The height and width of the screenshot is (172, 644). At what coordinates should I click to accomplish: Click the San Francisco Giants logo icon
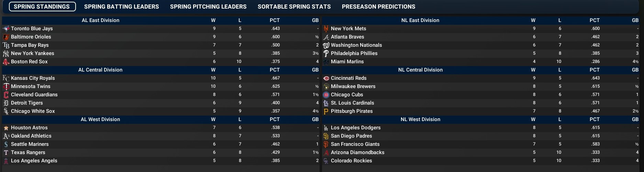pos(326,144)
